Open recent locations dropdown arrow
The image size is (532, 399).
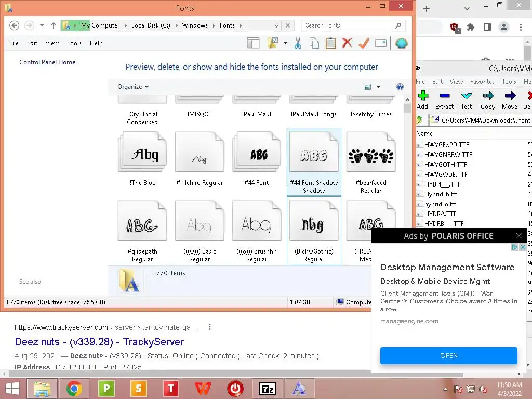click(42, 25)
